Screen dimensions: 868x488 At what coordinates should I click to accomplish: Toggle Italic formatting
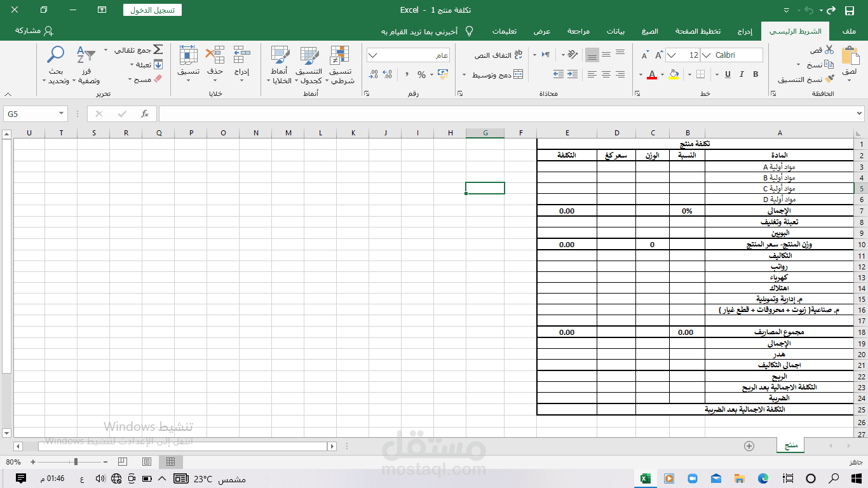pos(741,74)
